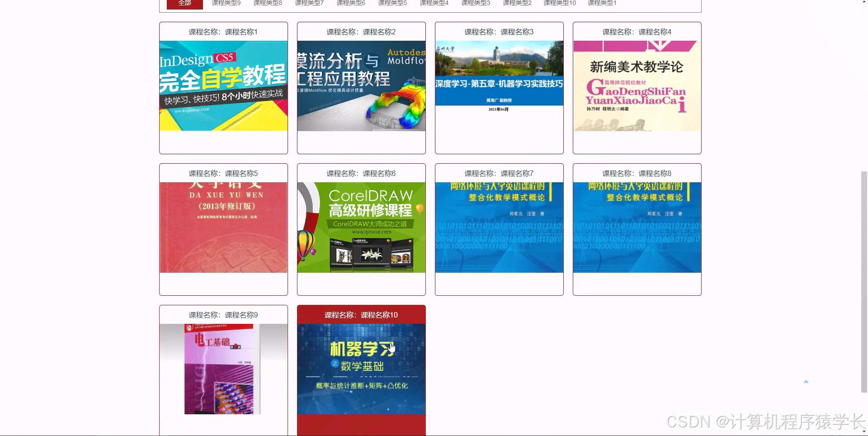This screenshot has height=436, width=868.
Task: Click the Moldflow cover image of 课程名称2
Action: 361,85
